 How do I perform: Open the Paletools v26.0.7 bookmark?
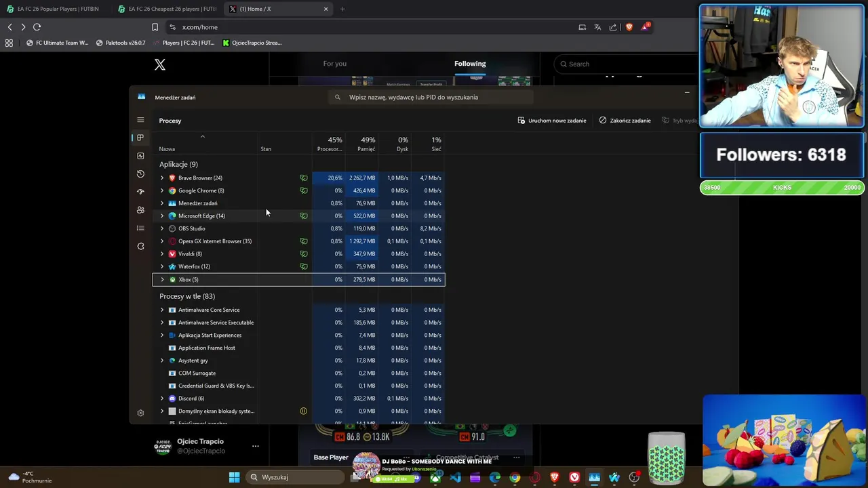121,43
